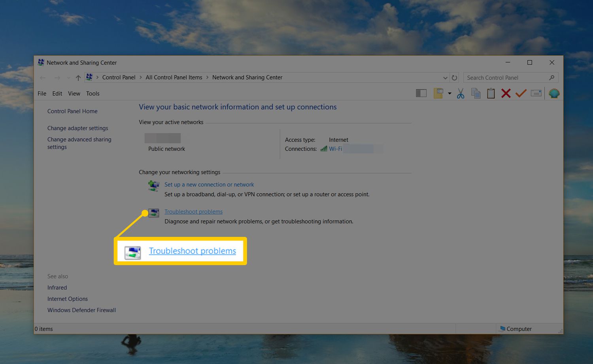Open Set up a new connection or network

pyautogui.click(x=209, y=184)
